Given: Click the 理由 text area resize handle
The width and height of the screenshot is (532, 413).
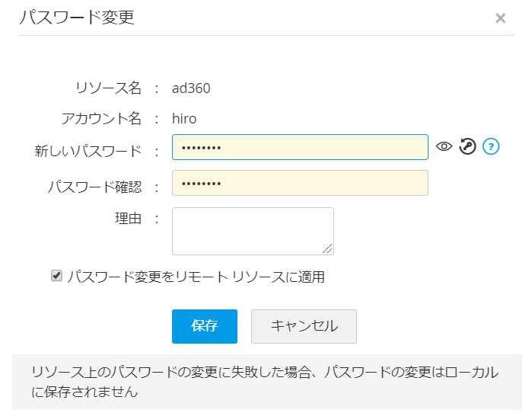Looking at the screenshot, I should [x=328, y=248].
